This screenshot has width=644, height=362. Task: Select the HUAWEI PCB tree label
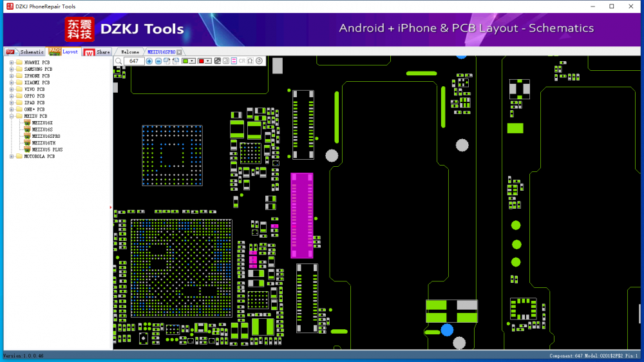(x=37, y=62)
